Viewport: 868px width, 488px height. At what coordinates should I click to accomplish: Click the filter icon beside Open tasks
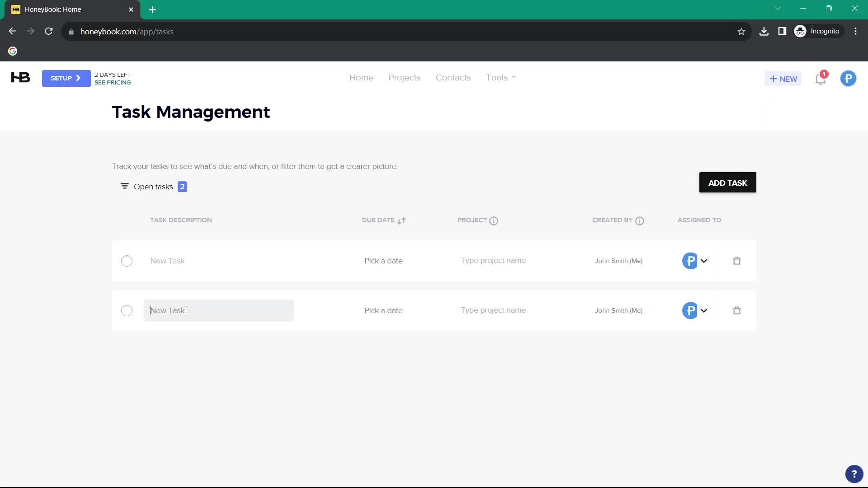[x=125, y=187]
